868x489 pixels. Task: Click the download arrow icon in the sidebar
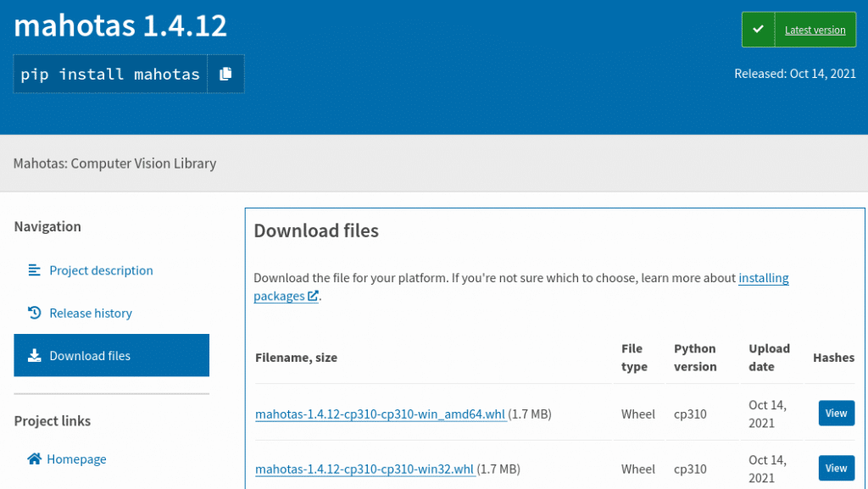(x=34, y=356)
